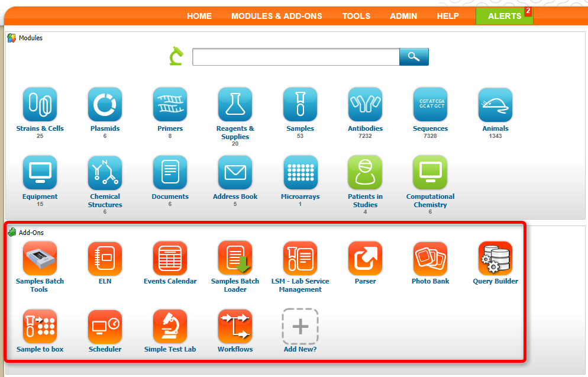Viewport: 588px width, 377px height.
Task: Click the Modules section header icon
Action: click(12, 38)
